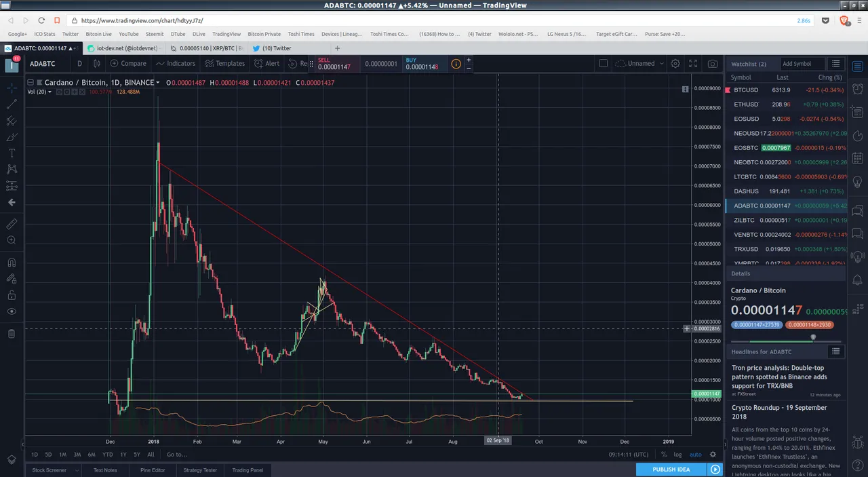Select the 1Y time range

[123, 455]
